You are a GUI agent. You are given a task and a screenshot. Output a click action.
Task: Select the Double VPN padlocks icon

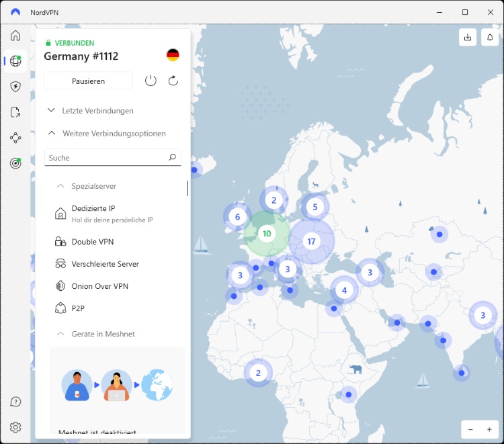pos(60,241)
